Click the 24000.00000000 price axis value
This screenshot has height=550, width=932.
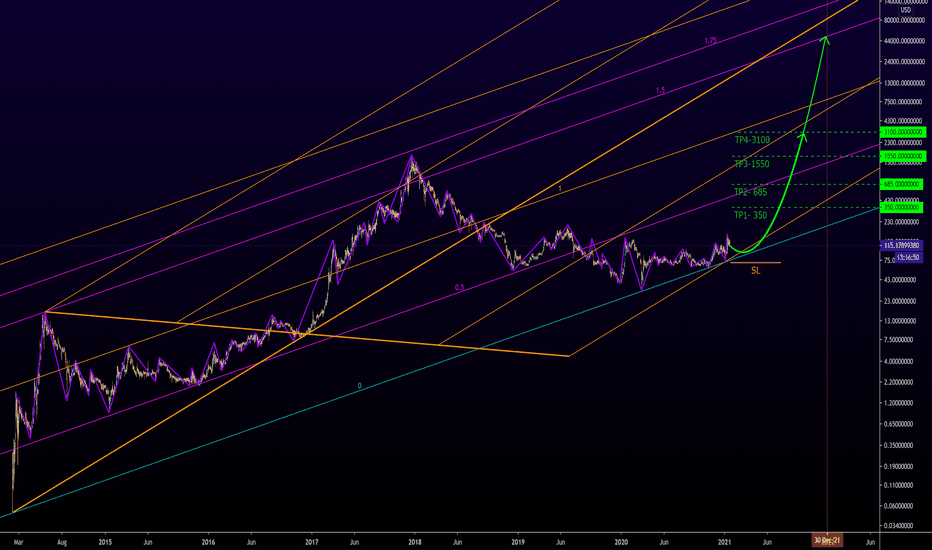(x=904, y=62)
